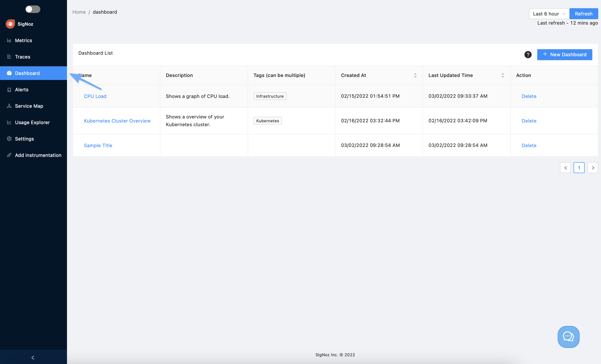Viewport: 601px width, 364px height.
Task: Go to next page arrow
Action: tap(593, 168)
